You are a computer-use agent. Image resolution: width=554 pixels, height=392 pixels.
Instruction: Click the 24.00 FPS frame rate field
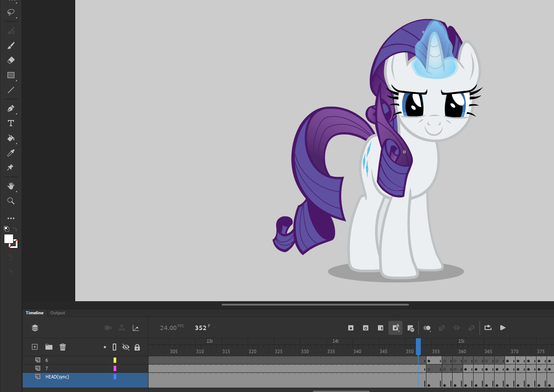pyautogui.click(x=171, y=327)
